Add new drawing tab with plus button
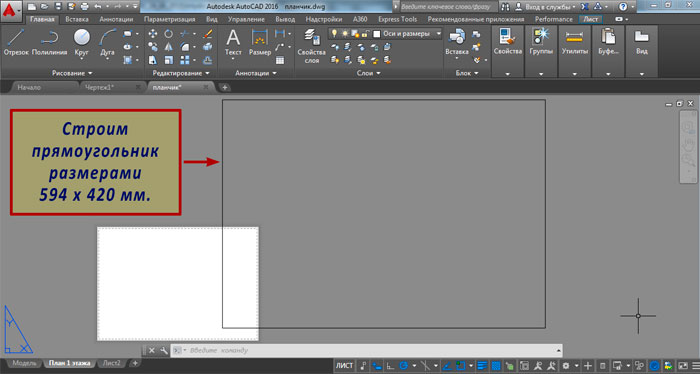The width and height of the screenshot is (700, 374). tap(225, 87)
